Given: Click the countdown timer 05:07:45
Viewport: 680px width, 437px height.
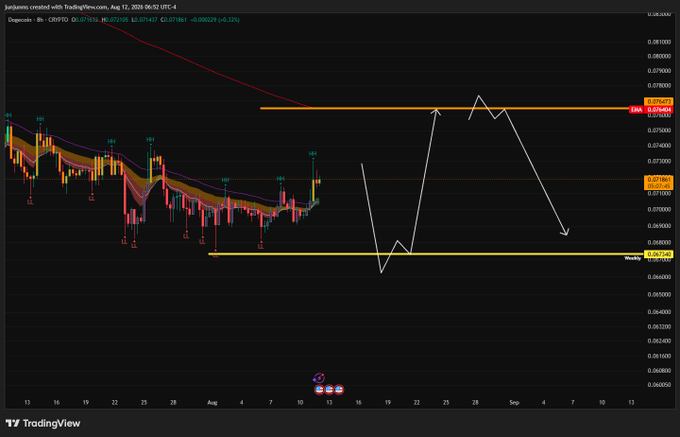Looking at the screenshot, I should [x=659, y=186].
